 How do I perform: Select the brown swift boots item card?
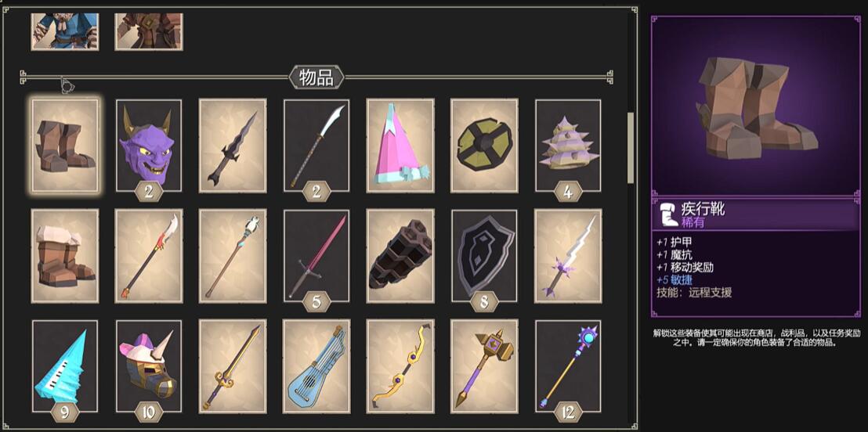[x=65, y=146]
